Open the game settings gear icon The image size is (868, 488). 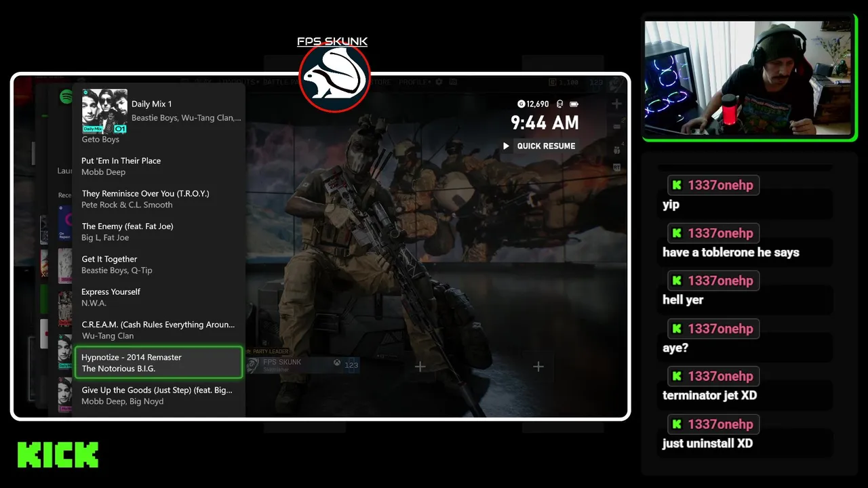439,82
